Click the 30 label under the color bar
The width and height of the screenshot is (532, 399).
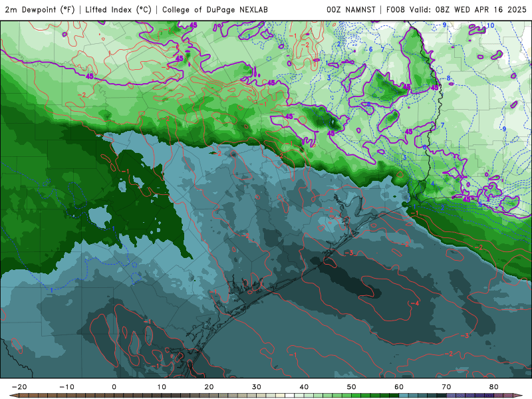(x=257, y=387)
